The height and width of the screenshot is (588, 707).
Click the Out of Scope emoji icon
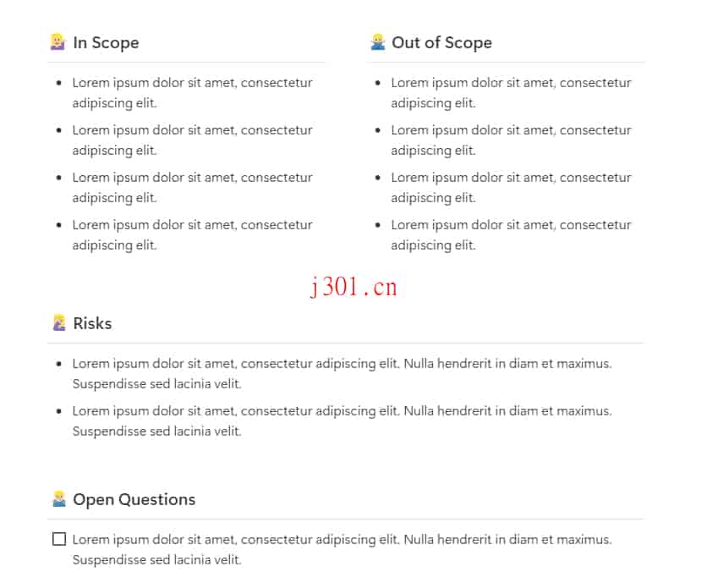(378, 42)
